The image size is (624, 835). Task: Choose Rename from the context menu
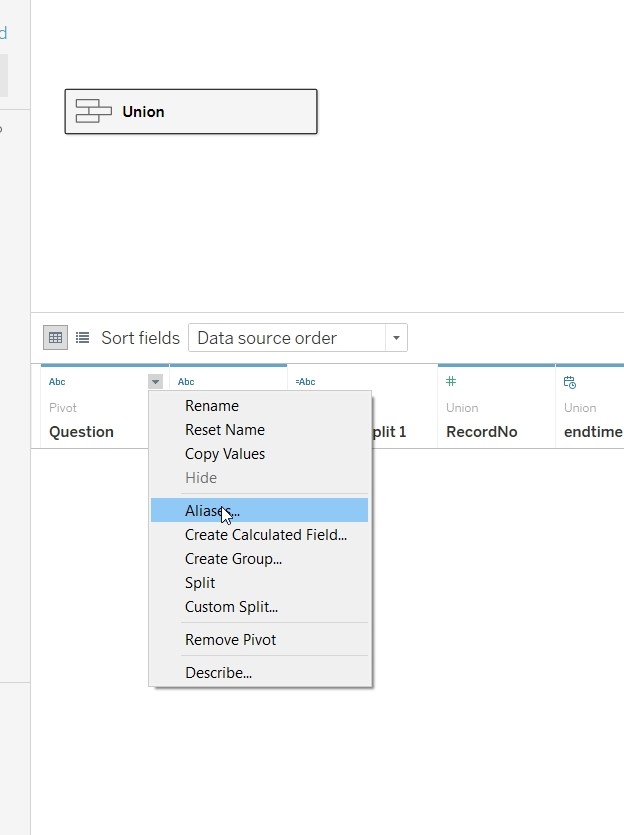(212, 406)
